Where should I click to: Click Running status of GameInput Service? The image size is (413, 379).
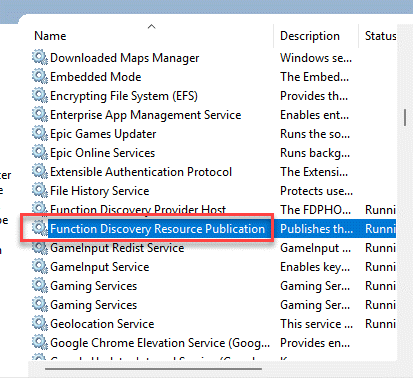pyautogui.click(x=380, y=267)
